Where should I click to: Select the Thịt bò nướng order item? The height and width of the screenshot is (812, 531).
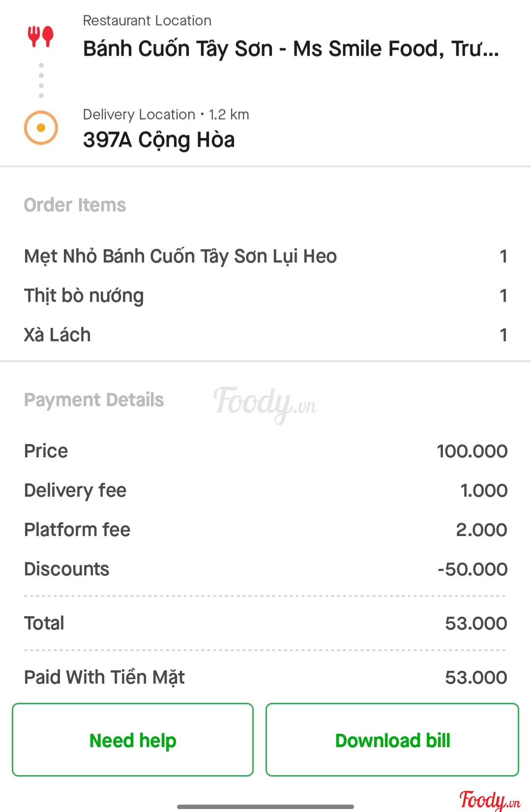click(84, 296)
